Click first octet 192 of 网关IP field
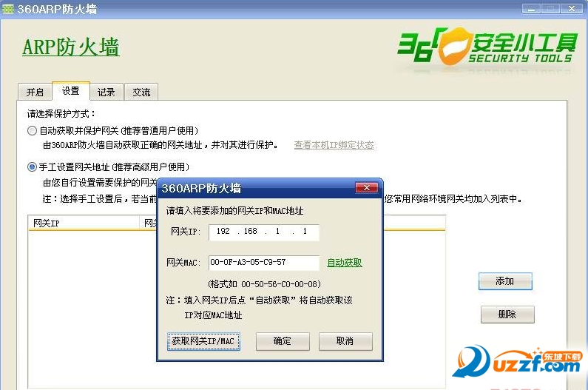This screenshot has width=588, height=390. [x=223, y=231]
